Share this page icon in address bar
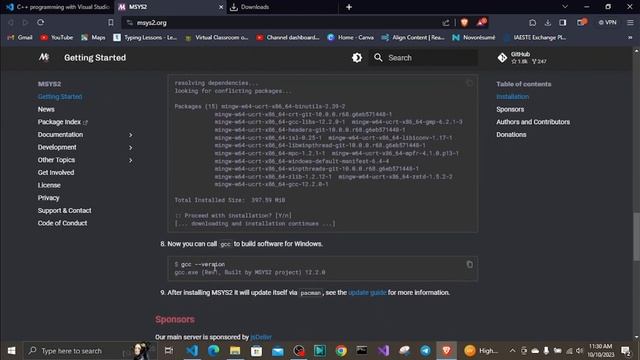 tap(446, 23)
